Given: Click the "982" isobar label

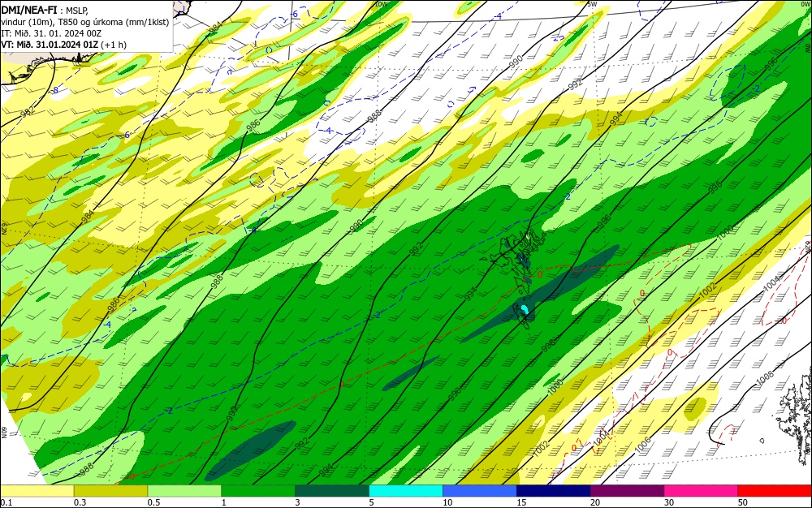Looking at the screenshot, I should pyautogui.click(x=27, y=112).
